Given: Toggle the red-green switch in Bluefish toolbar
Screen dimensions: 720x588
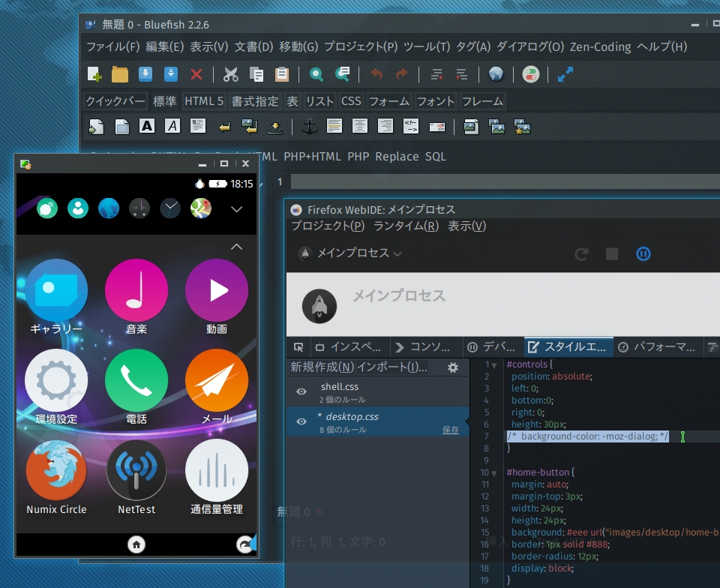Looking at the screenshot, I should tap(531, 74).
